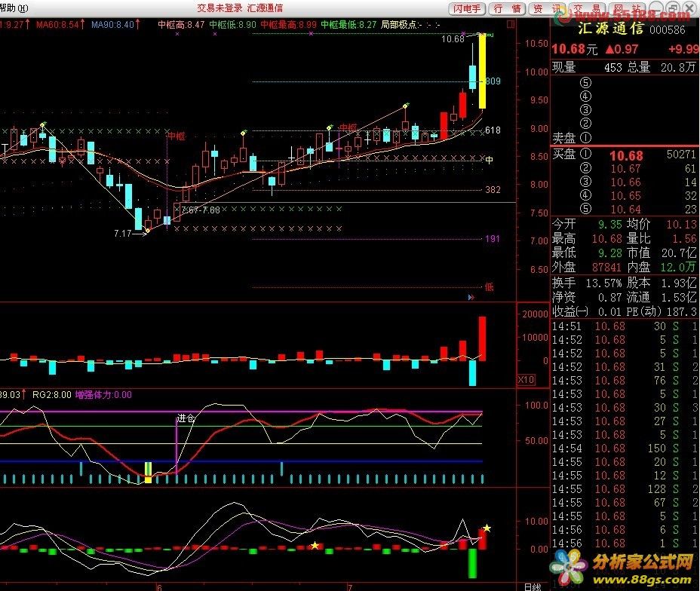Click the yellow star on the last MACD bar
The width and height of the screenshot is (700, 591).
[487, 528]
